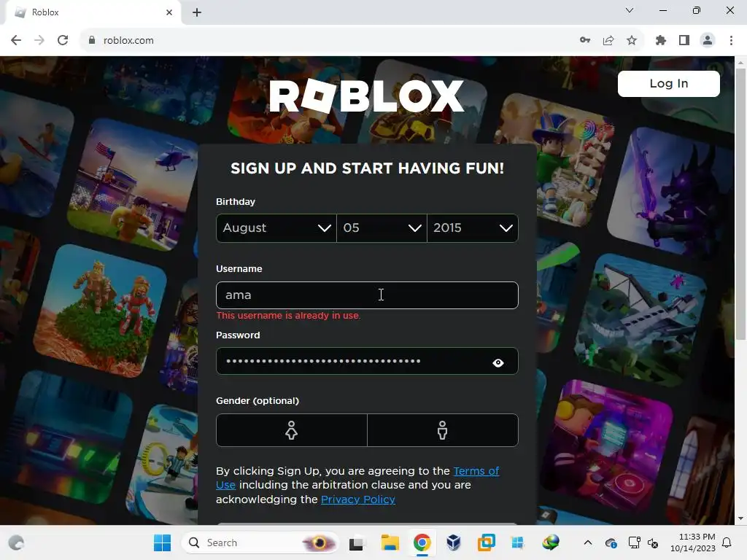Open the Microsoft Store taskbar icon
The image size is (747, 560).
[x=518, y=542]
